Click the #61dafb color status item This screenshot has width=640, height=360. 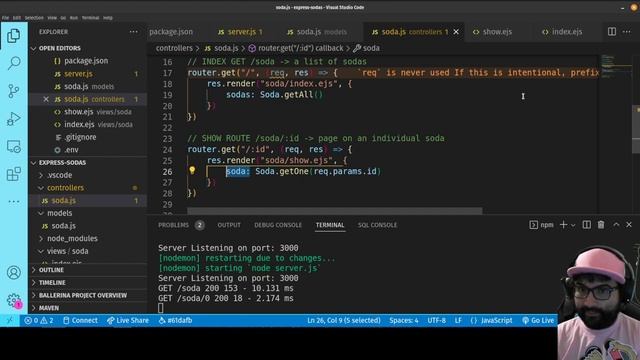[x=176, y=320]
